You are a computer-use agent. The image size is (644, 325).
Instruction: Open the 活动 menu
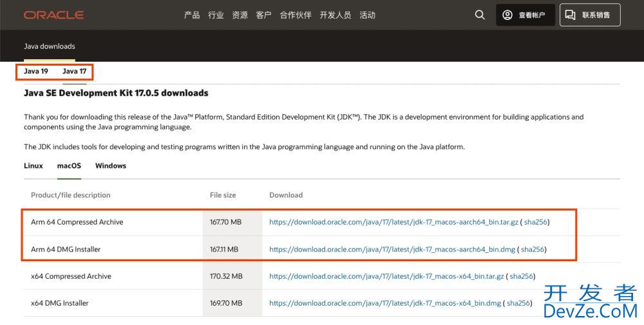point(368,15)
